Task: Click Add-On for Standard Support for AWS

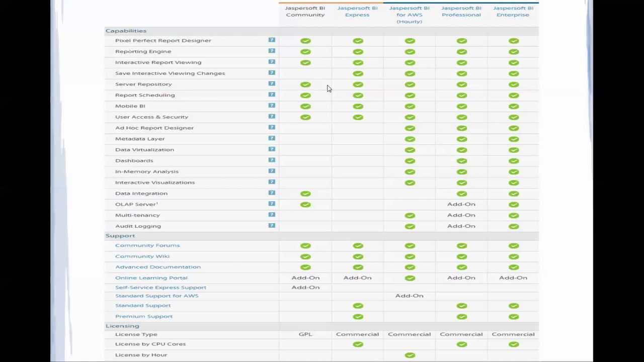Action: (x=410, y=296)
